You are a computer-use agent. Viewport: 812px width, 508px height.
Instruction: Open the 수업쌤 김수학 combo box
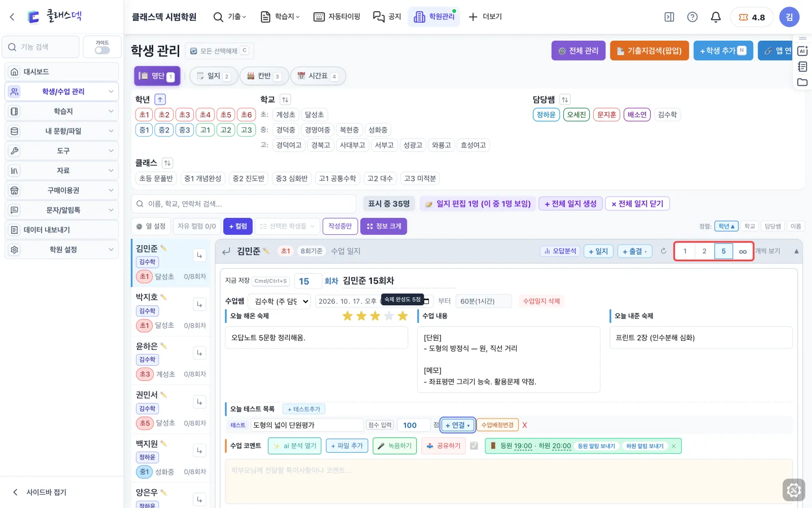(280, 301)
